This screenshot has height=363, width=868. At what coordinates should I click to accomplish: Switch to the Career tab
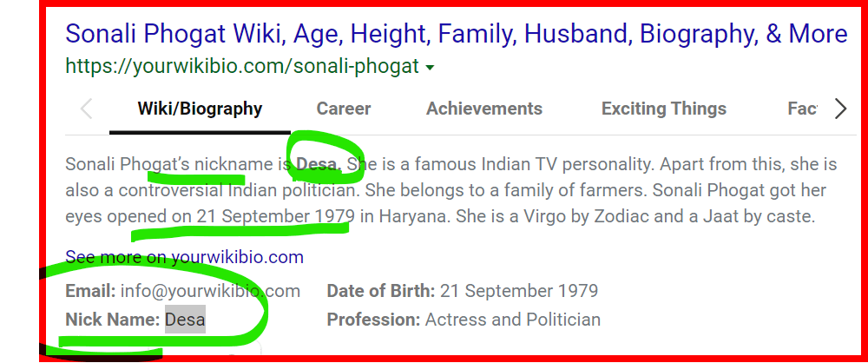tap(343, 109)
